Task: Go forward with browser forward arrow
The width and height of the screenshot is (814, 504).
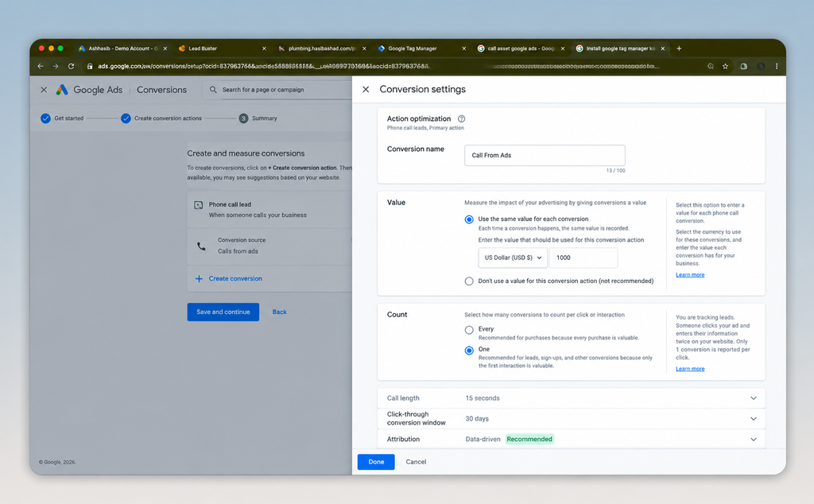Action: pyautogui.click(x=56, y=66)
